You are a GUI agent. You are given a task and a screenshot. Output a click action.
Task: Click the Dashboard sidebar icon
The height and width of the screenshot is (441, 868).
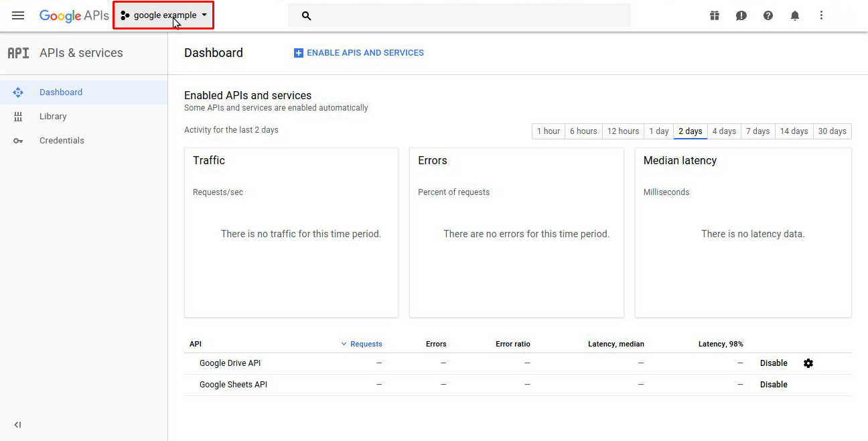click(18, 92)
